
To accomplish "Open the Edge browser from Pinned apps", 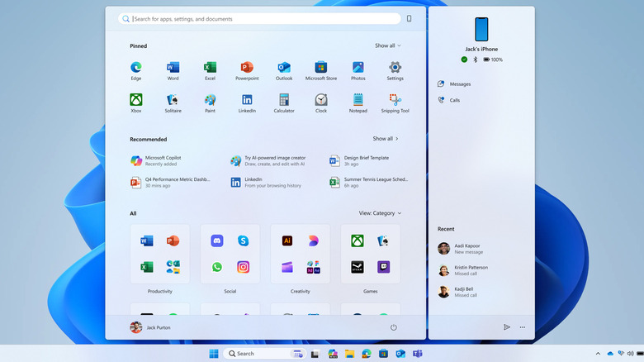I will 136,68.
